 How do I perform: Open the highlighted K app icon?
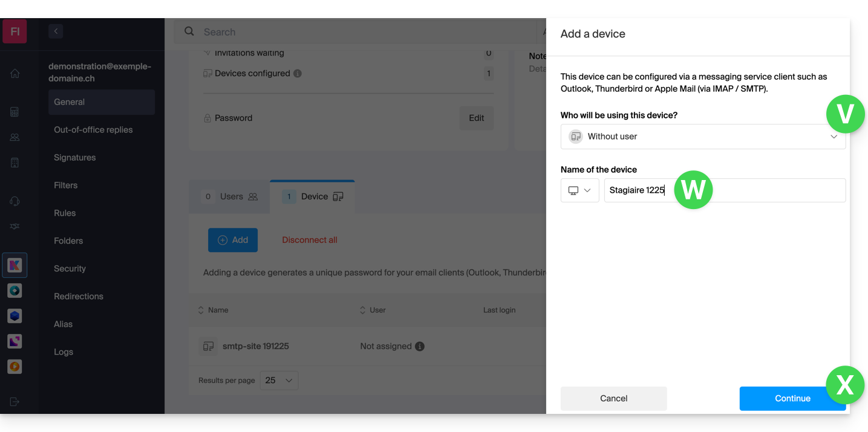pos(15,265)
